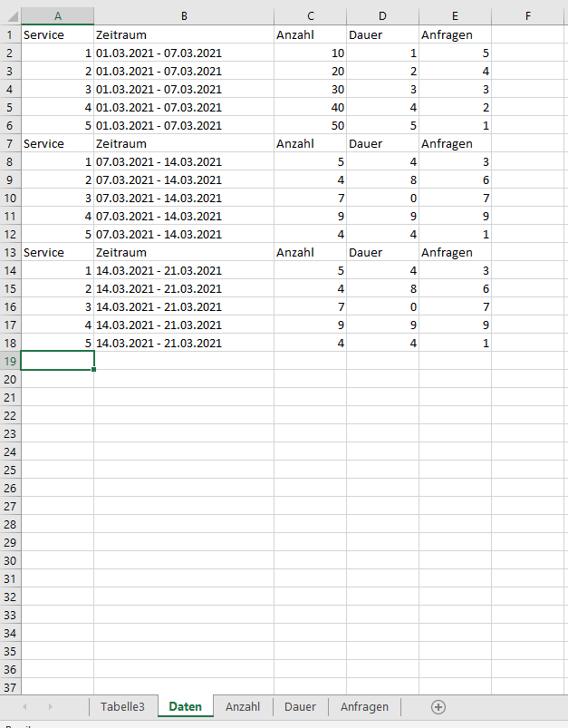568x728 pixels.
Task: Select the Anfragen value 6 in row 15
Action: click(455, 288)
